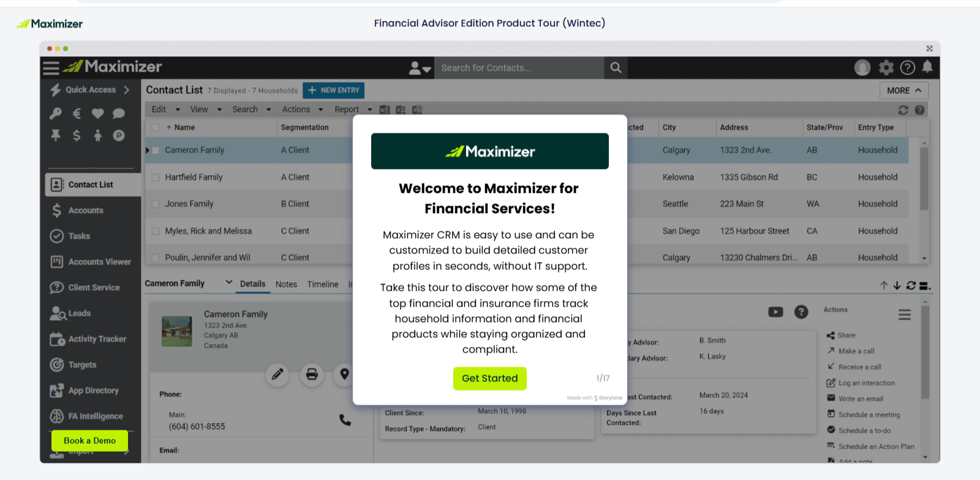980x480 pixels.
Task: Click the person icon in Quick Access
Action: (97, 135)
